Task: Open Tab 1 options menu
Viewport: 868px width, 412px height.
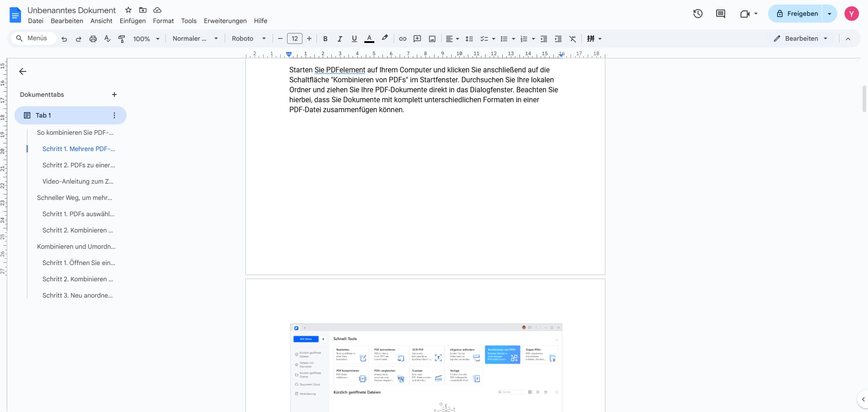Action: pos(114,115)
